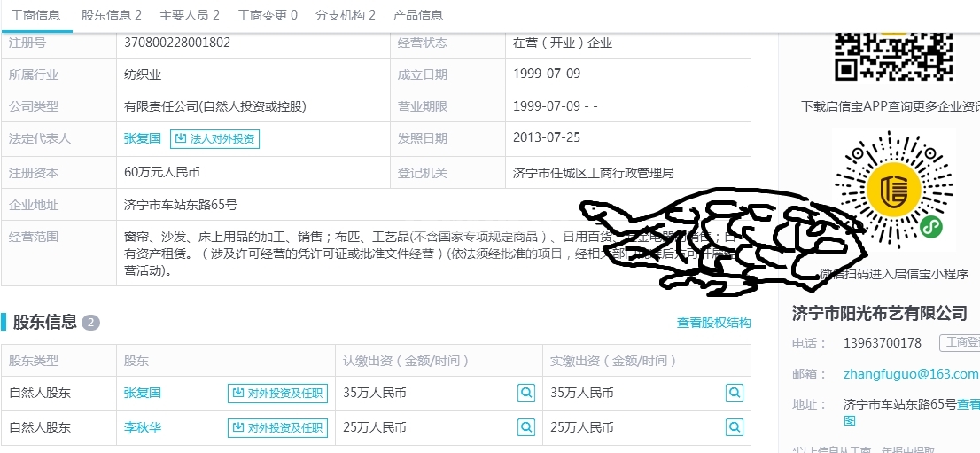Click magnifier icon for 李秋华 subscribed capital
This screenshot has width=980, height=453.
[x=526, y=427]
